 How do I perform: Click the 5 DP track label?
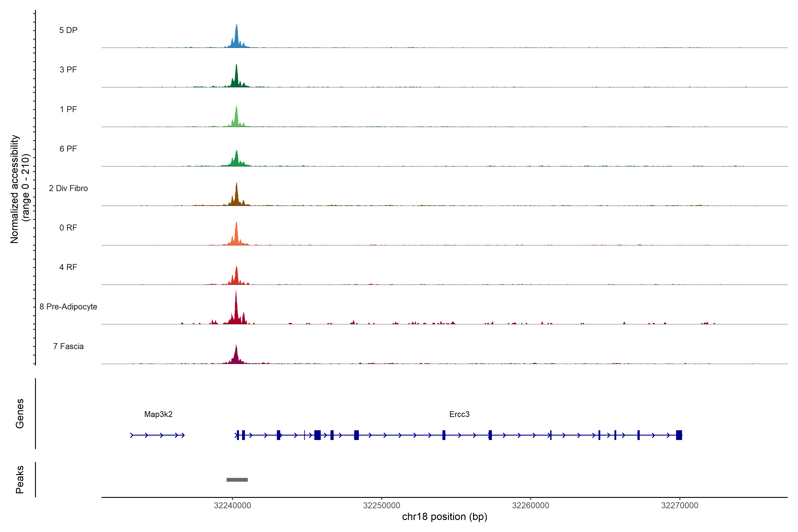(68, 30)
